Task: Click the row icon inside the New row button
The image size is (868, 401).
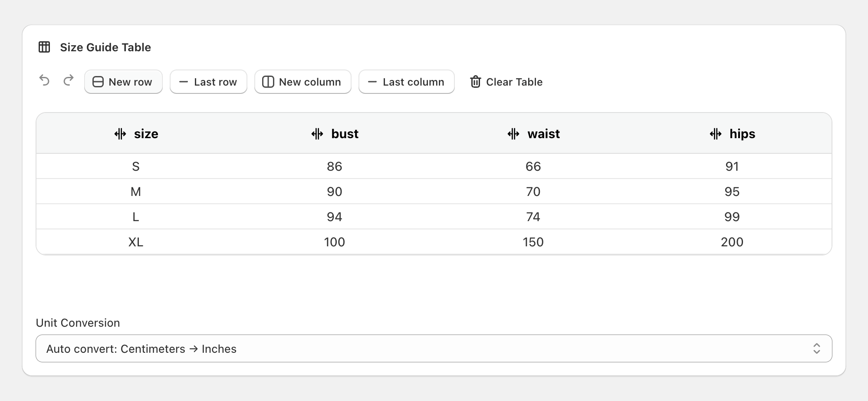Action: 97,82
